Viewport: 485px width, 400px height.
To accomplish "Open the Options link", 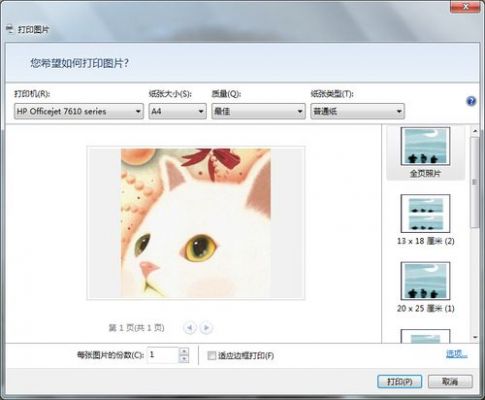I will pos(456,354).
